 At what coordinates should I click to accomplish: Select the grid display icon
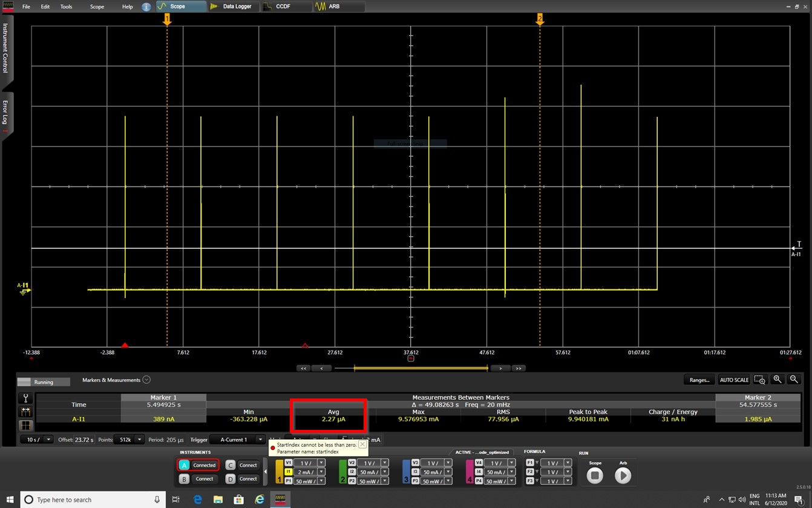[25, 426]
